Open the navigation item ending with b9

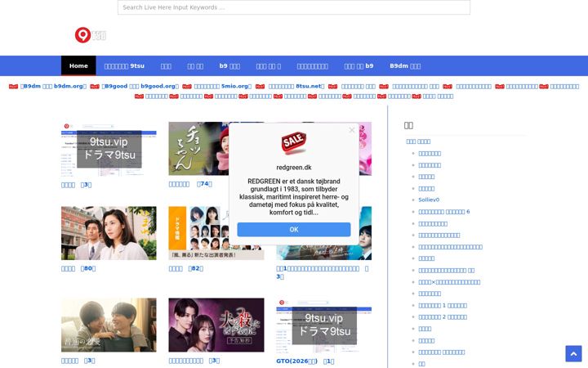click(x=359, y=65)
